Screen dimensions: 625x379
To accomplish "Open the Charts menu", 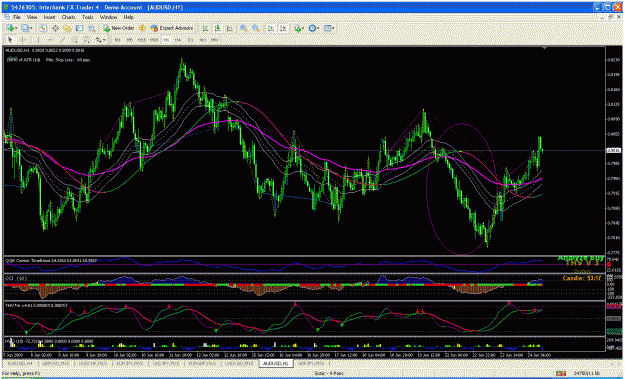I will point(69,17).
